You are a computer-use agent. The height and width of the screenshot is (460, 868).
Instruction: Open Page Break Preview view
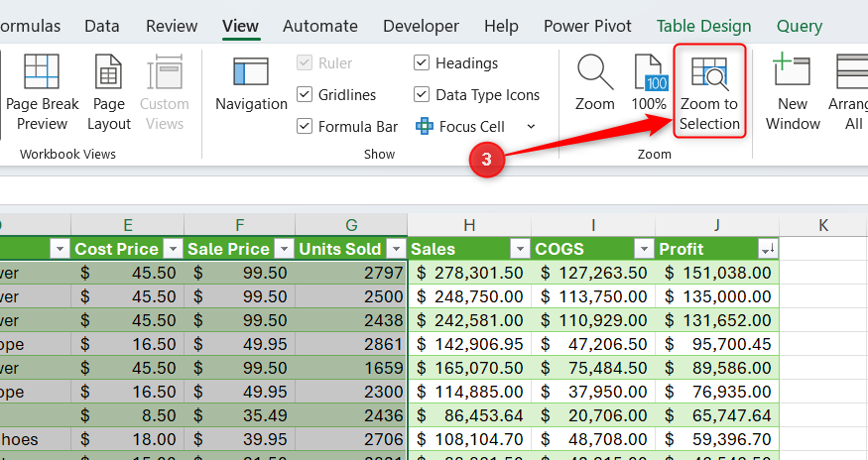[42, 92]
